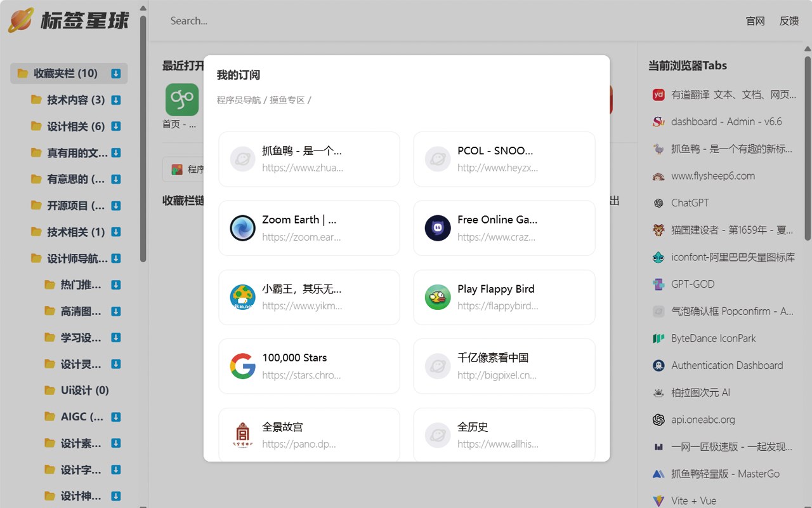Click the Free Online Games purple icon
The width and height of the screenshot is (812, 508).
(438, 228)
